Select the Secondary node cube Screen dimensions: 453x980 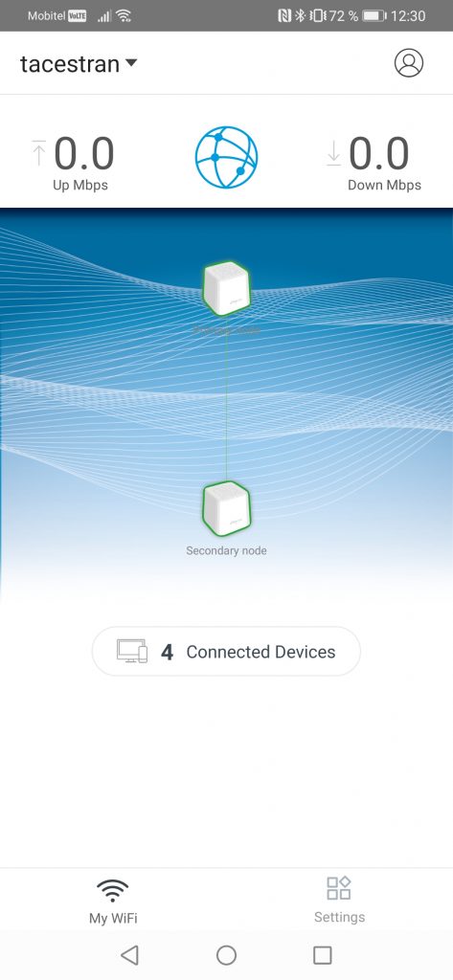tap(226, 508)
